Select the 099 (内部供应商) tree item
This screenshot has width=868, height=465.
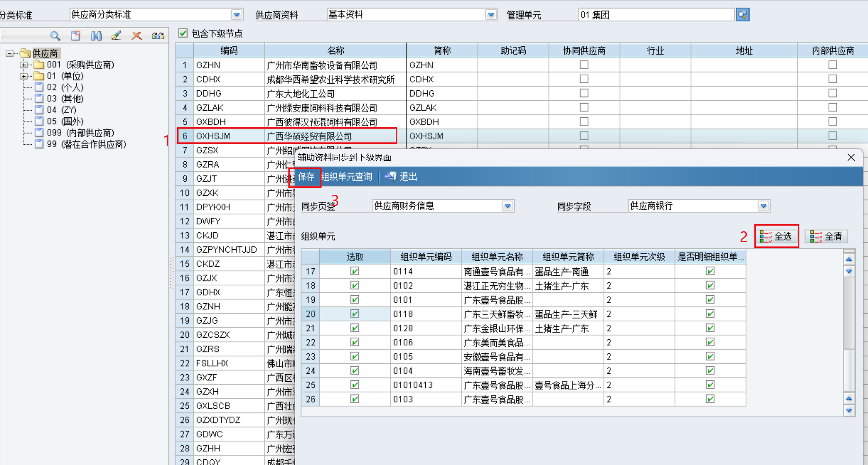pos(80,133)
